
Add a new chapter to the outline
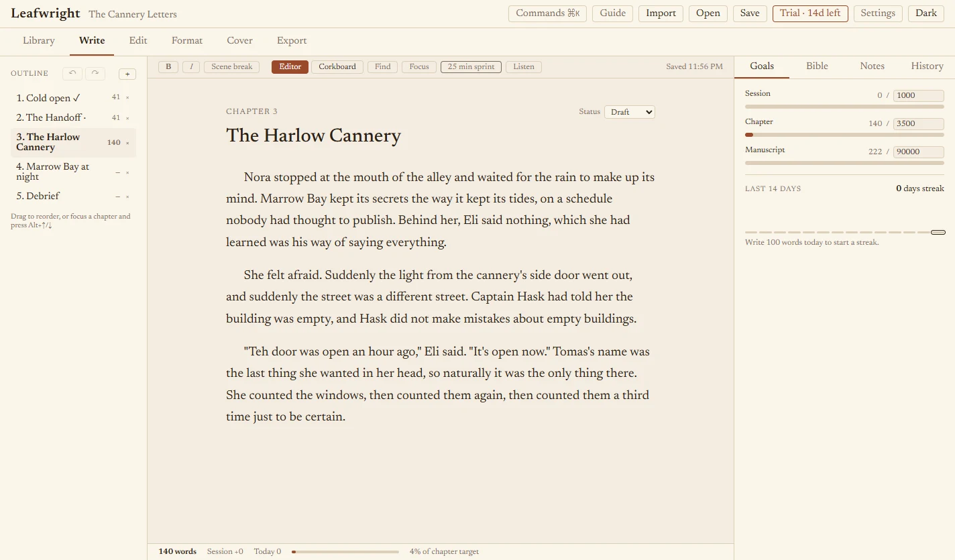coord(127,74)
